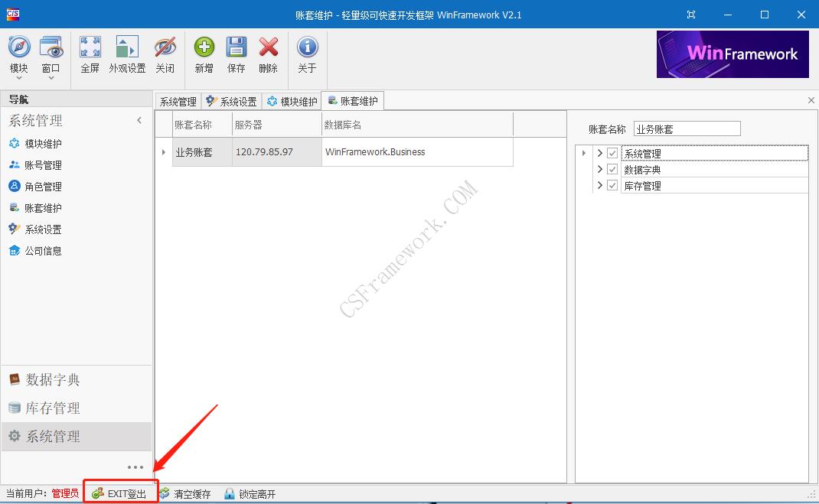
Task: Uncheck the 系统管理 checkbox in the tree
Action: pyautogui.click(x=613, y=153)
